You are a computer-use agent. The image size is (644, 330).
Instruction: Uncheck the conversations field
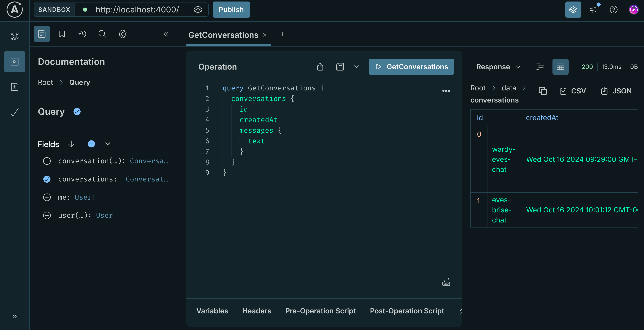coord(47,179)
